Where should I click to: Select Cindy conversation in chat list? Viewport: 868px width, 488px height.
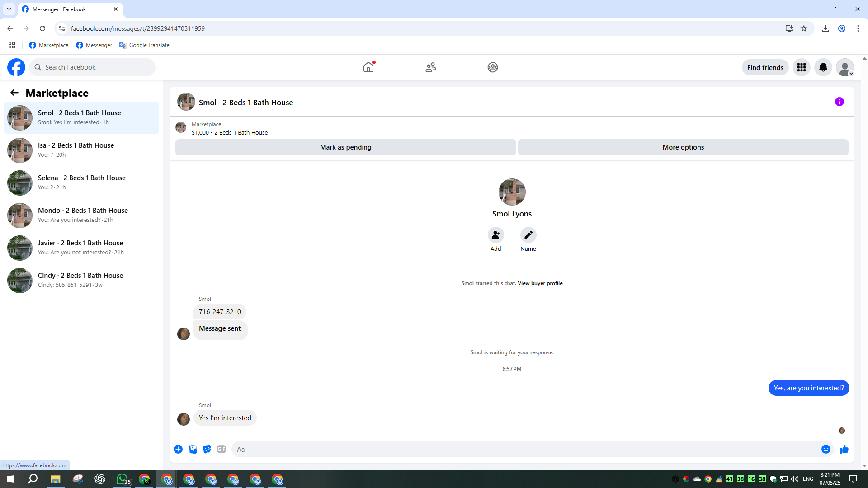(x=81, y=280)
